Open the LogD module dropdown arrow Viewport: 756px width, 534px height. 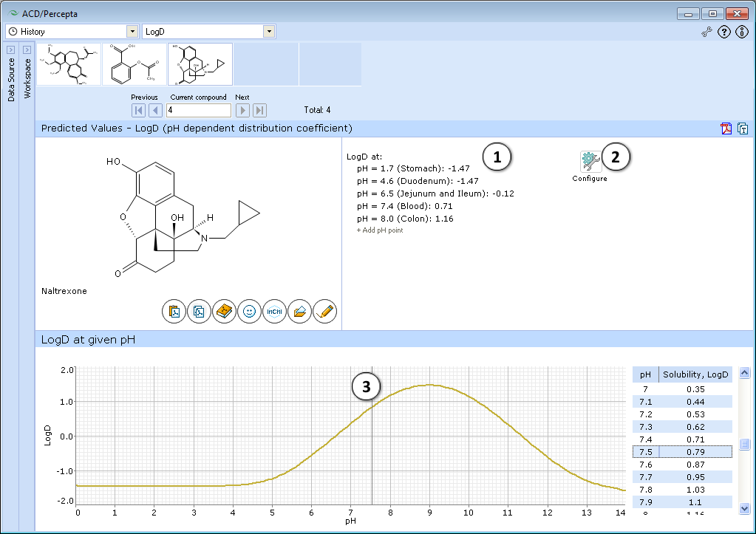point(269,31)
